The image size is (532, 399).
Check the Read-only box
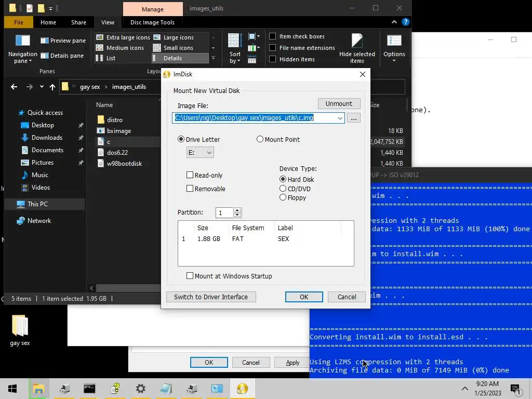190,175
